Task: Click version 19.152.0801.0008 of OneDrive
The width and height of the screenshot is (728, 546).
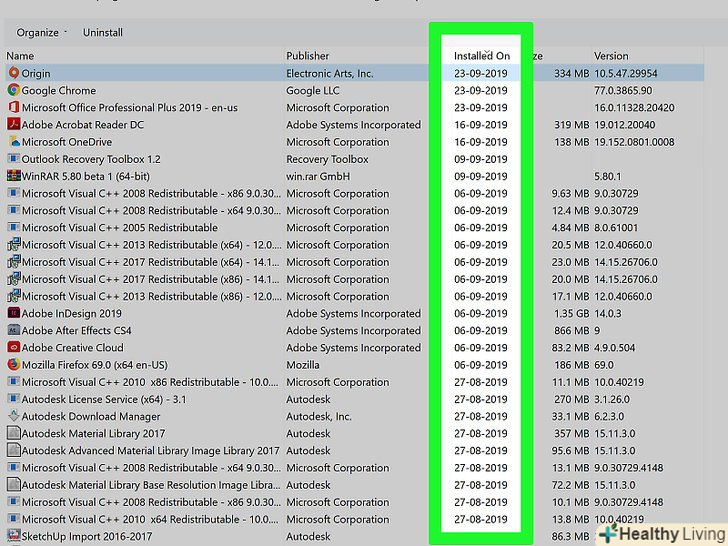Action: coord(634,142)
